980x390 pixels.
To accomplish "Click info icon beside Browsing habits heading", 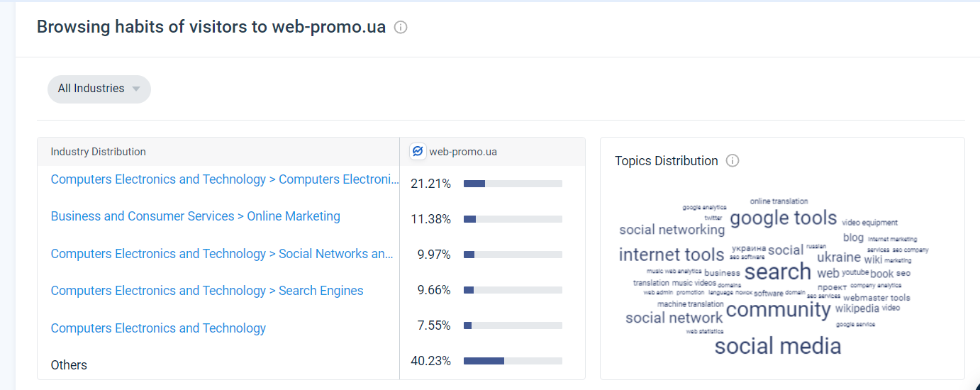I will point(401,28).
